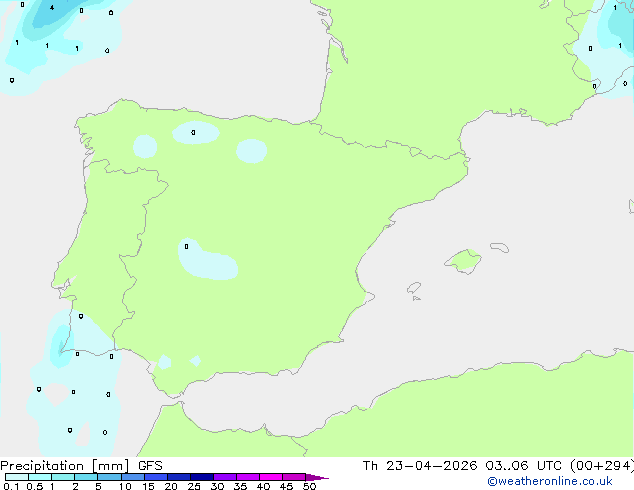Click the "(00+294)" forecast offset text
Screen dimensions: 634x490
coord(602,466)
